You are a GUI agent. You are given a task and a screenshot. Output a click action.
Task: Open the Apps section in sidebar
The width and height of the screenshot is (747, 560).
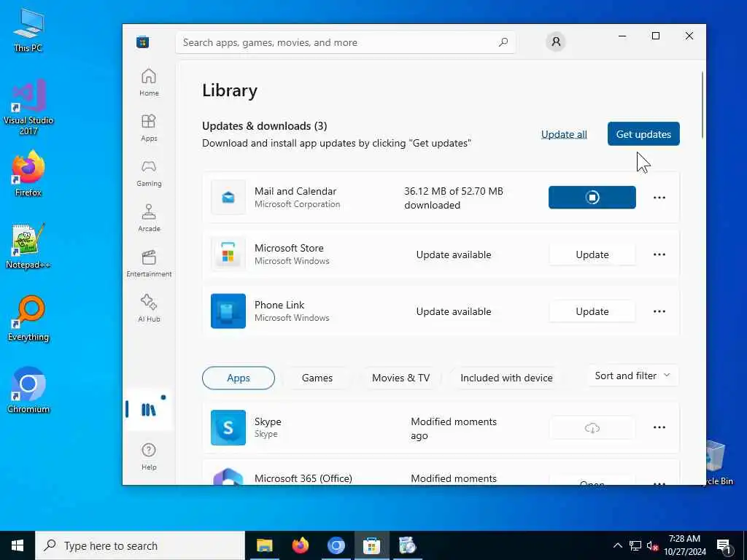click(149, 128)
